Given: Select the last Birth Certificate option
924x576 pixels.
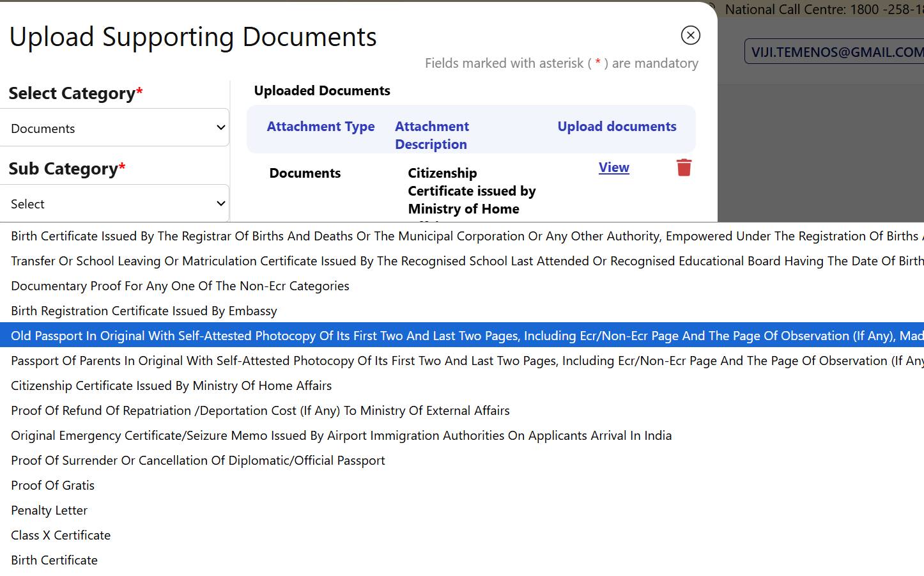Looking at the screenshot, I should coord(462,560).
